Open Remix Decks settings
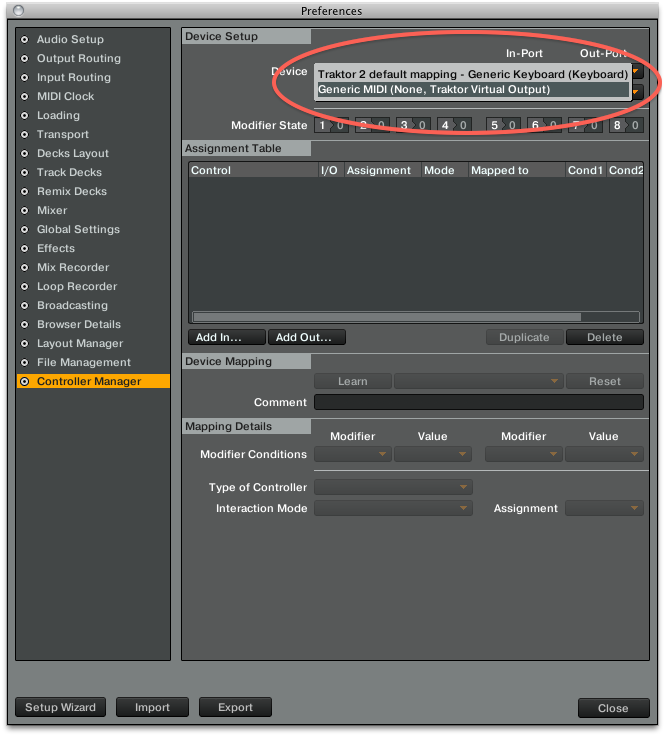The height and width of the screenshot is (736, 665). tap(93, 192)
